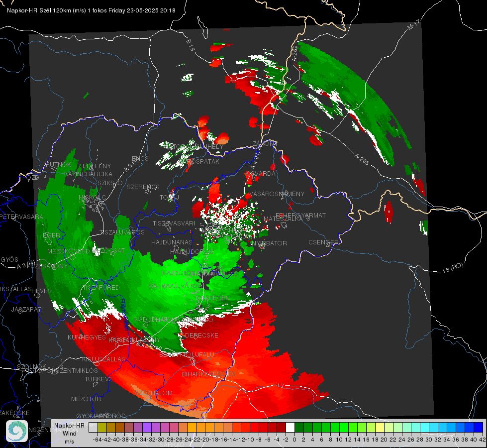Viewport: 487px width, 448px height.
Task: Click the TISZAVASVÁRI city label
Action: point(174,223)
